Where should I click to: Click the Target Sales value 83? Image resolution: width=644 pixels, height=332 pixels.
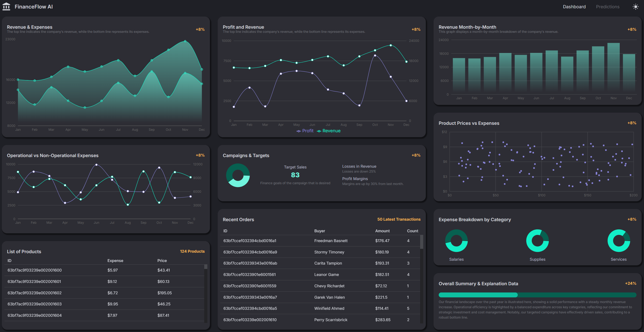pyautogui.click(x=295, y=175)
